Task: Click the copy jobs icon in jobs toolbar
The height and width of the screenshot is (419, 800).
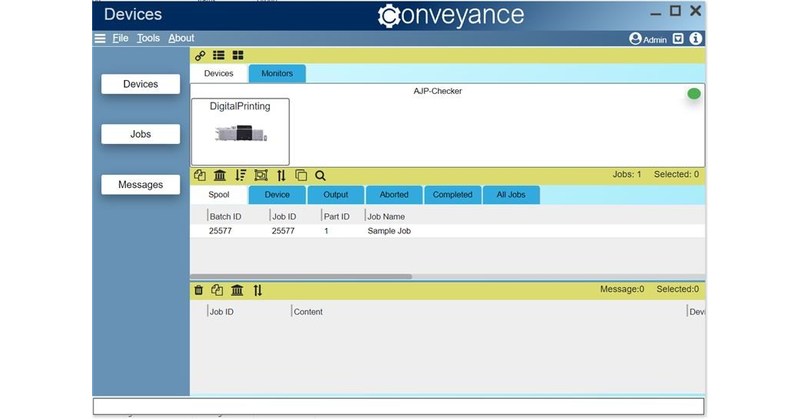Action: click(200, 176)
